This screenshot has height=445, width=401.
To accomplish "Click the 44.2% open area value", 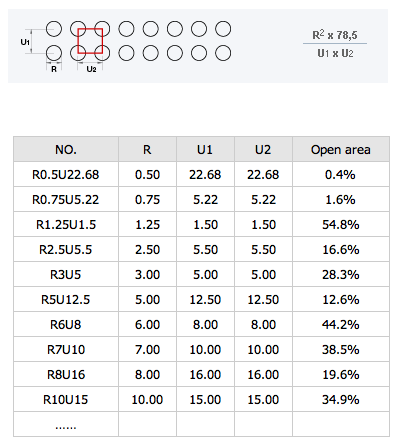I will click(341, 325).
